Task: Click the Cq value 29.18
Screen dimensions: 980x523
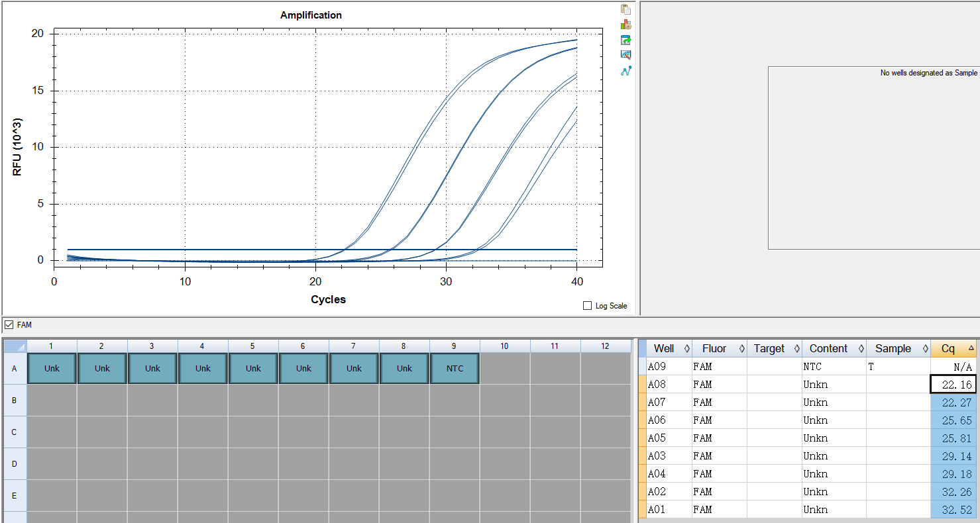Action: point(953,474)
